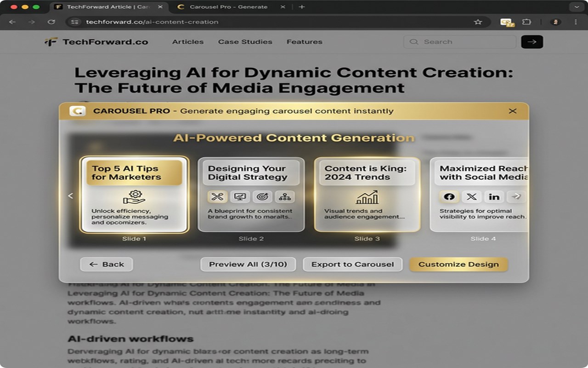Viewport: 588px width, 368px height.
Task: Click the "Slide 1" label
Action: (x=134, y=239)
